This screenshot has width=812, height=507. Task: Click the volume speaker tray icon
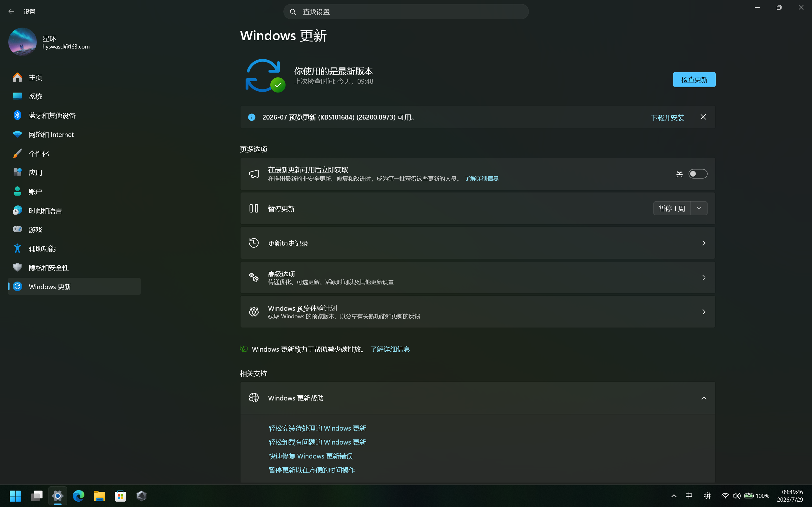[736, 496]
